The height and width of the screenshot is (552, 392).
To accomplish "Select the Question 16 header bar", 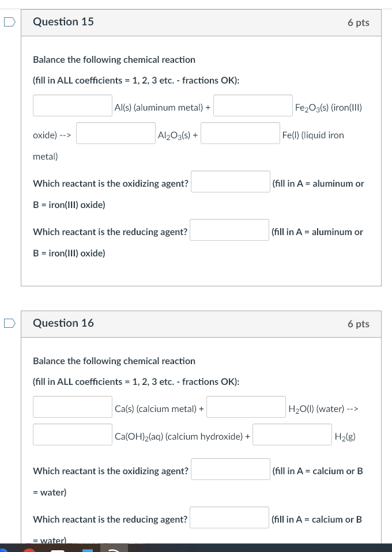I will tap(201, 324).
